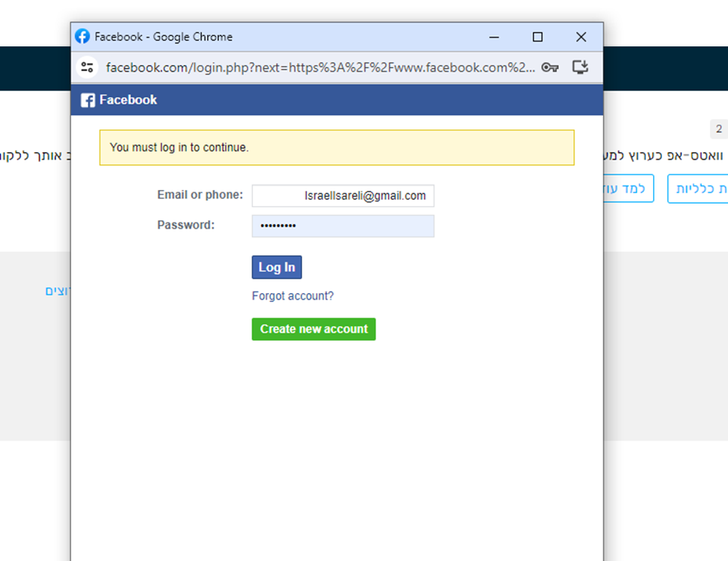Click the 'כלליות' button in background page
Viewport: 728px width, 561px height.
point(698,189)
